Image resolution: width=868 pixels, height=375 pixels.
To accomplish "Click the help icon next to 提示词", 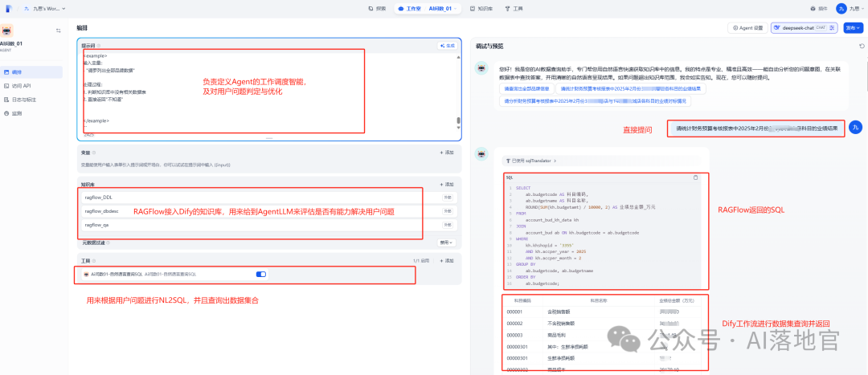I will pos(99,45).
